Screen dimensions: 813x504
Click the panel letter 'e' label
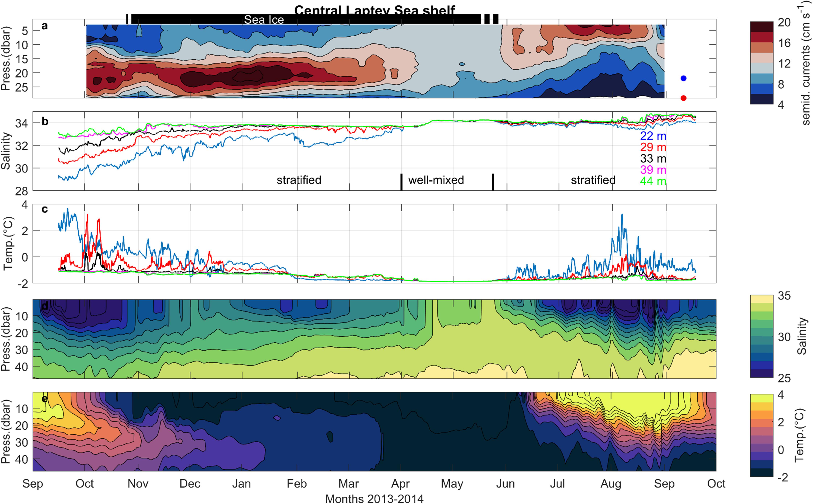pos(45,399)
